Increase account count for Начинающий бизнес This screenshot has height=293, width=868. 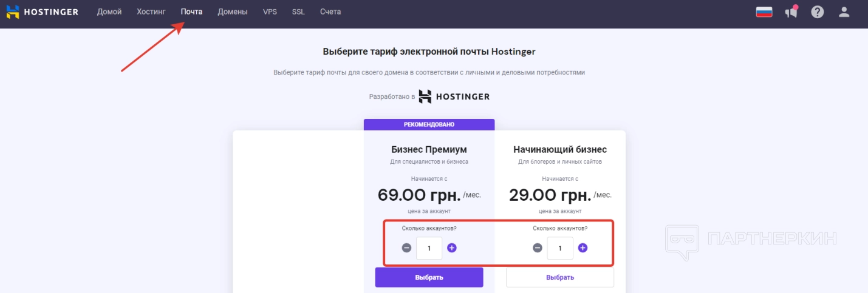point(583,248)
